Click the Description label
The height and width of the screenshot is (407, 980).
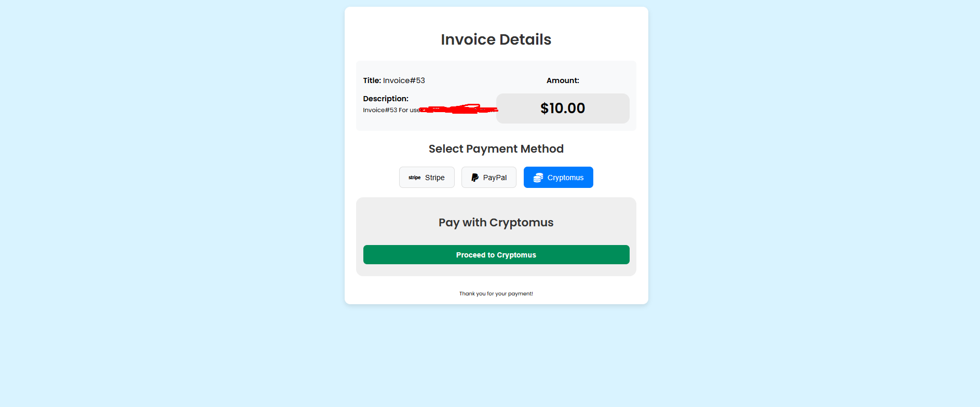(386, 99)
